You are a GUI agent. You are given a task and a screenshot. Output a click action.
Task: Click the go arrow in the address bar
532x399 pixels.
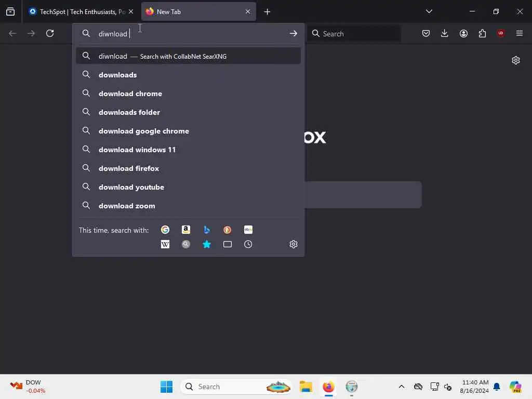coord(293,33)
